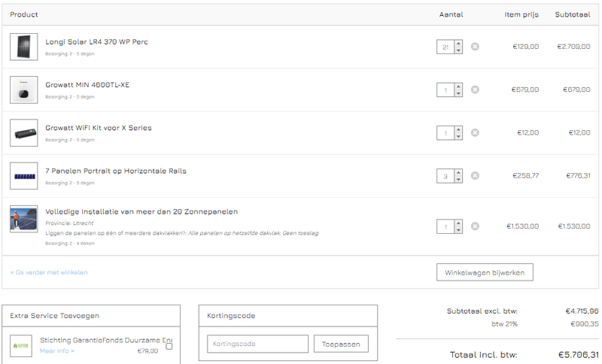The width and height of the screenshot is (602, 364).
Task: Select subtotal €776,31 text
Action: click(578, 175)
